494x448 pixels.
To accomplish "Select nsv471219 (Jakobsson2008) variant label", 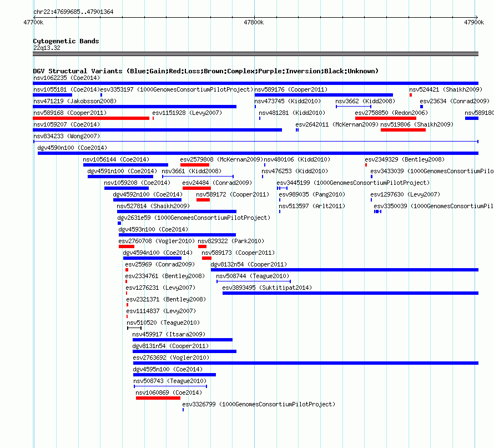I will point(75,101).
